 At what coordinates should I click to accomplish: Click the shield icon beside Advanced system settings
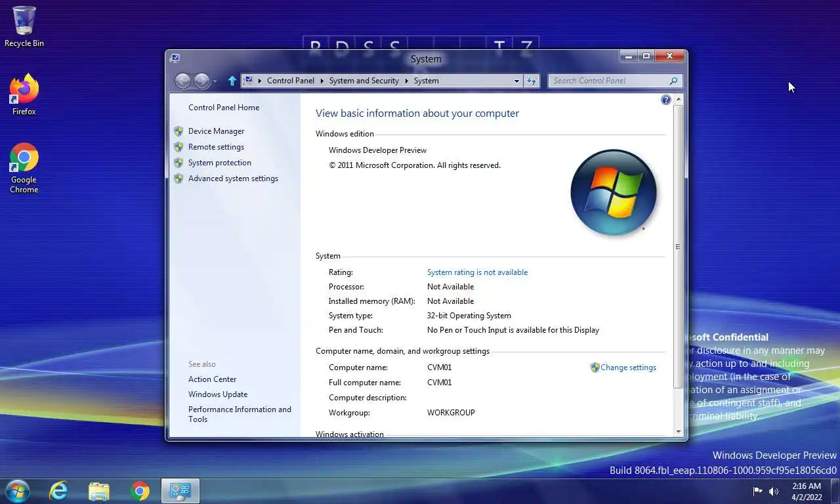click(178, 178)
